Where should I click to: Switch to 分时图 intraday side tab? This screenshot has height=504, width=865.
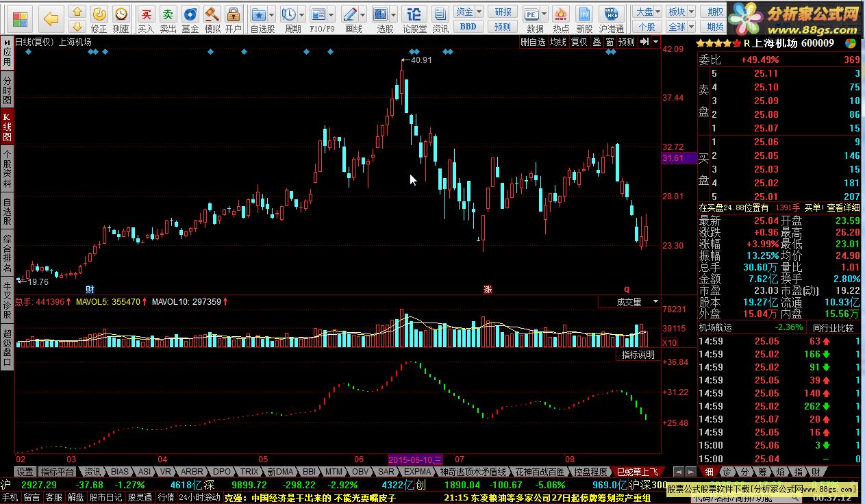click(x=7, y=90)
